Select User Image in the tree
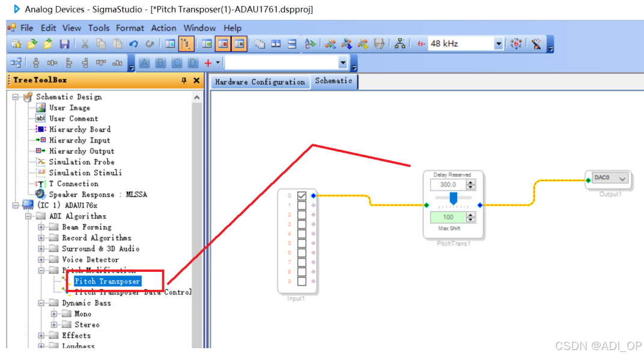 pyautogui.click(x=70, y=108)
